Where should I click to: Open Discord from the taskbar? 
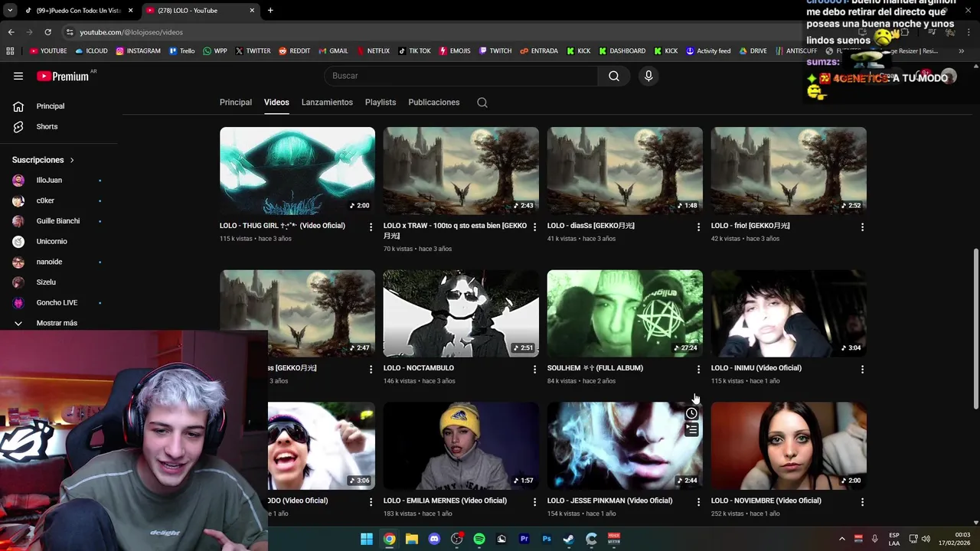click(x=434, y=539)
